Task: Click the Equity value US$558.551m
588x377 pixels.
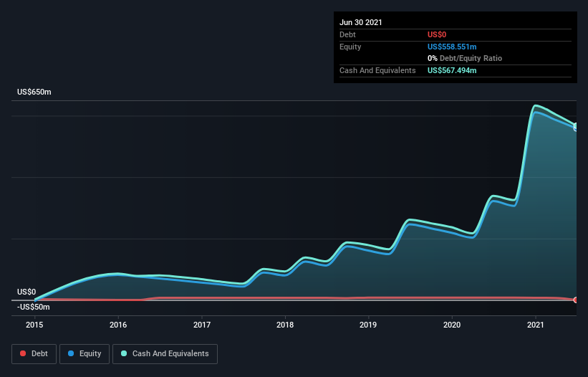Action: pyautogui.click(x=452, y=47)
